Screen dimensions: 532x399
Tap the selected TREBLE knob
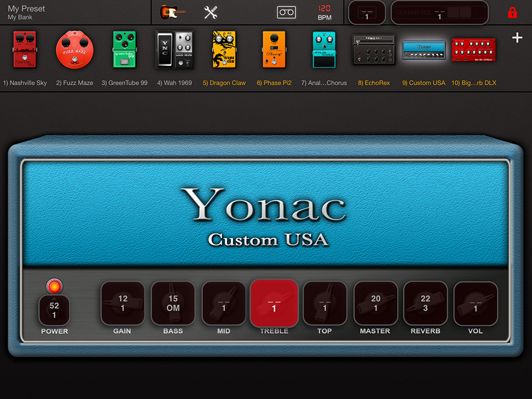pyautogui.click(x=274, y=304)
